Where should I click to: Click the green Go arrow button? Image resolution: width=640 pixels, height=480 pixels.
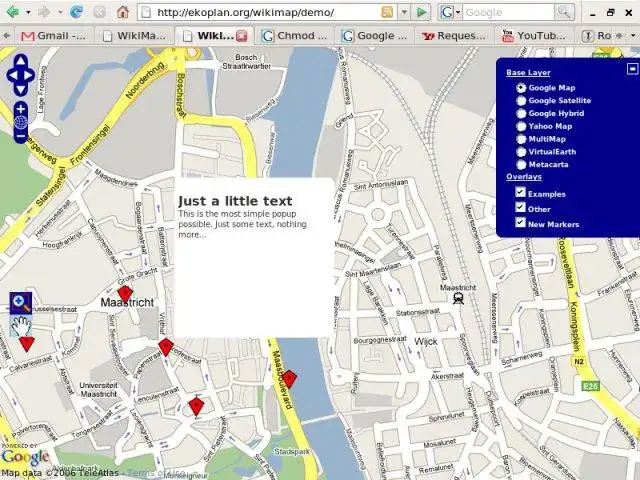(x=422, y=13)
